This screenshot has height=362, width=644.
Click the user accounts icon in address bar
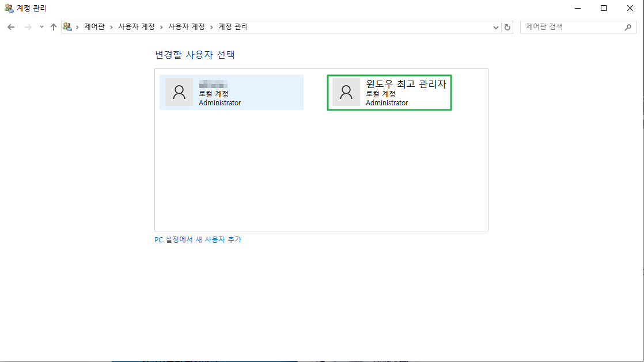67,27
